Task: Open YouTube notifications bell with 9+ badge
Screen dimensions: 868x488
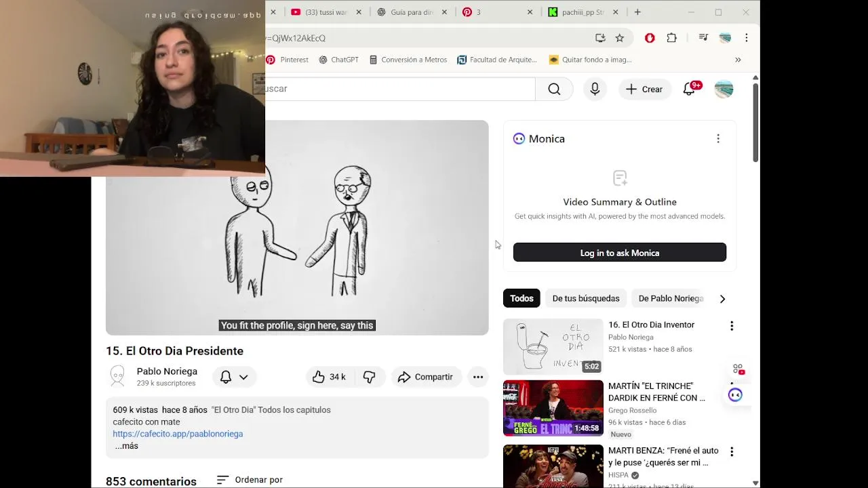Action: tap(690, 89)
